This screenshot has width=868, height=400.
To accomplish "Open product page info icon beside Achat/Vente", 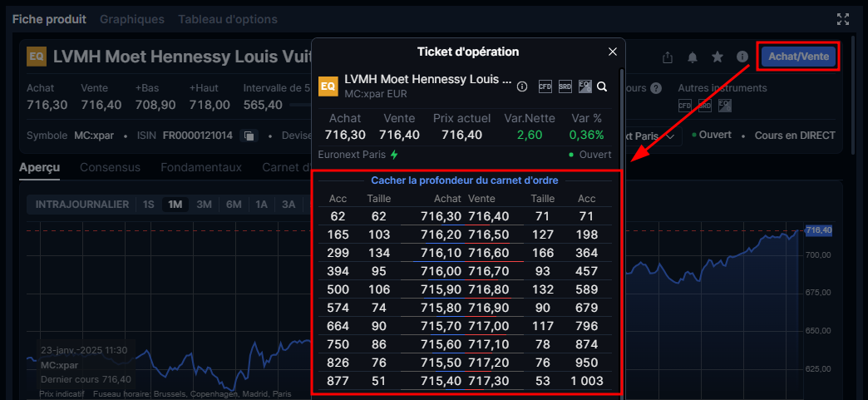I will click(742, 57).
